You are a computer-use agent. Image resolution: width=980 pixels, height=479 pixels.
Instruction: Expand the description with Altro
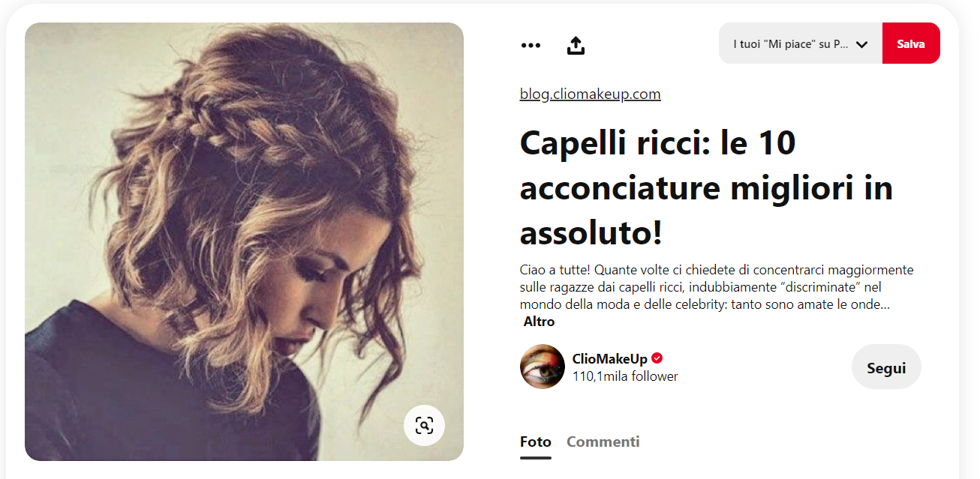pos(539,322)
